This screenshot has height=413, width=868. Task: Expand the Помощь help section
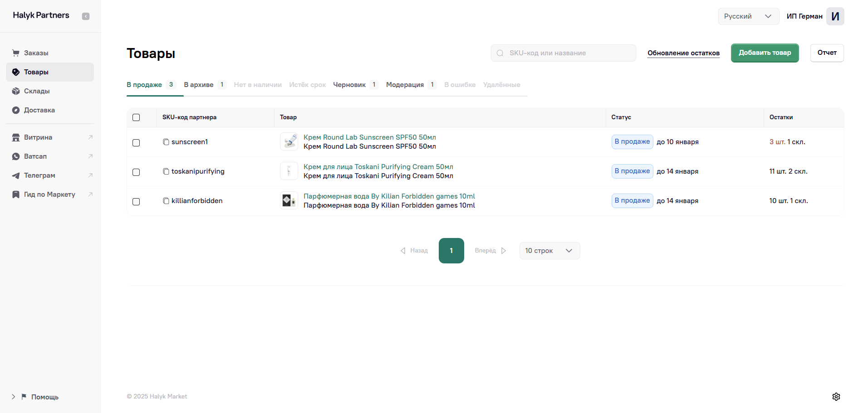click(14, 397)
